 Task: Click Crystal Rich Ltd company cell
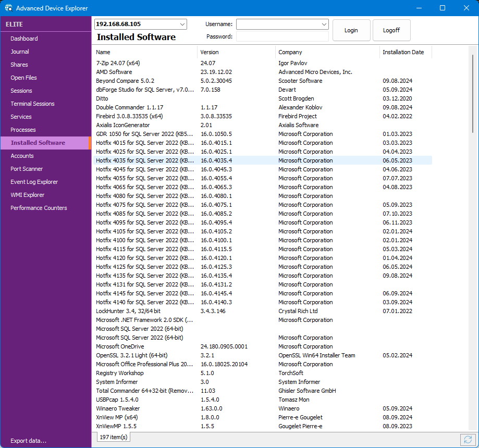pyautogui.click(x=298, y=311)
